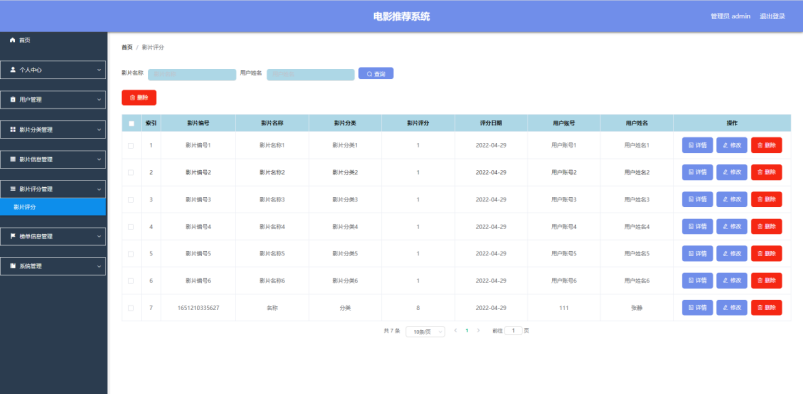Select page 1 in pagination
Screen dimensions: 803x394
467,330
